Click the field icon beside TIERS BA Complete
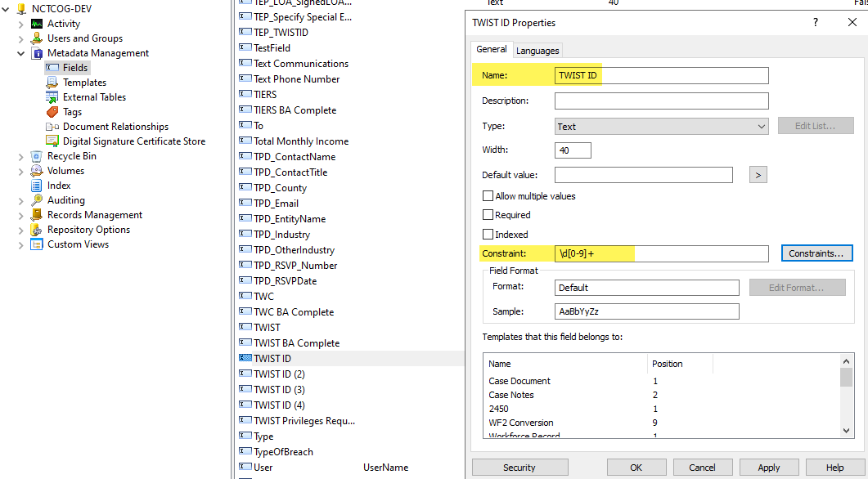 245,110
